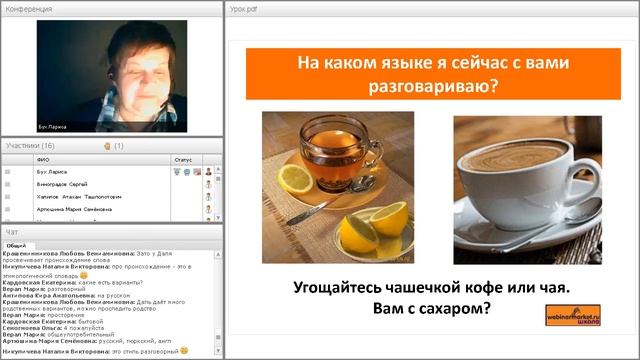This screenshot has width=640, height=360.
Task: Click user avatar icon in Артюшина Мария Семёновна row
Action: tap(209, 209)
